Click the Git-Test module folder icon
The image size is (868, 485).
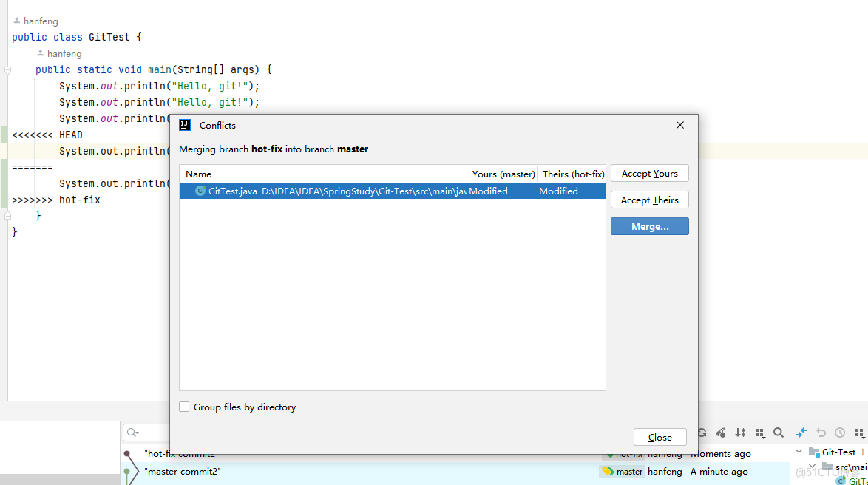814,452
